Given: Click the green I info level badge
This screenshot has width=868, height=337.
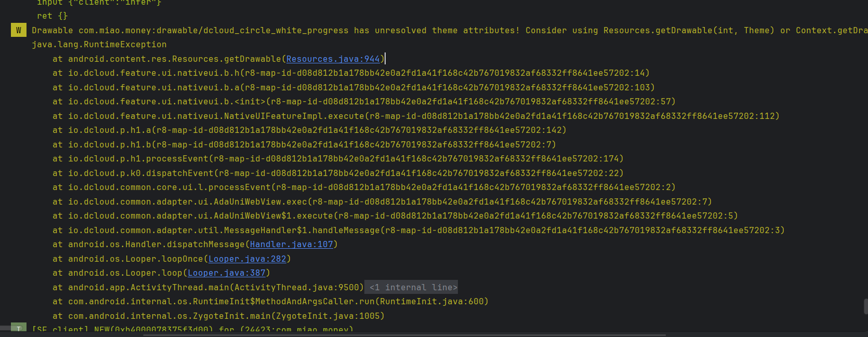Looking at the screenshot, I should (x=19, y=328).
